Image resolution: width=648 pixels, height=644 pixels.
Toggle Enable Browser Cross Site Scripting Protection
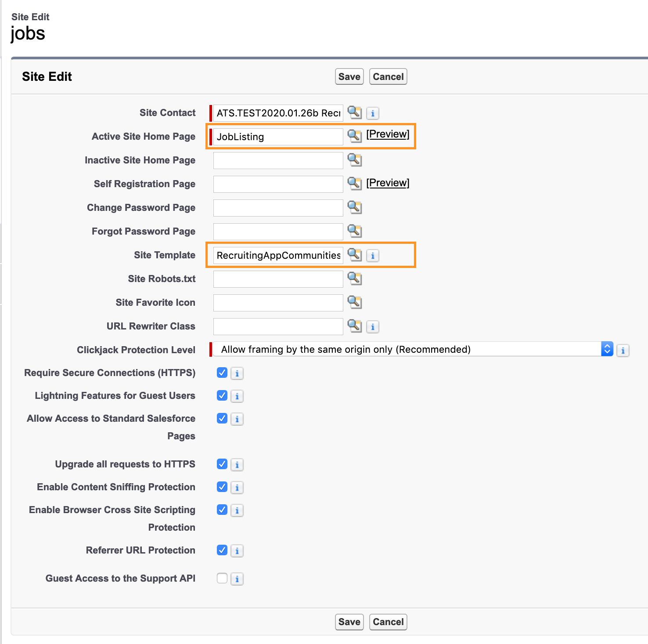pos(222,510)
